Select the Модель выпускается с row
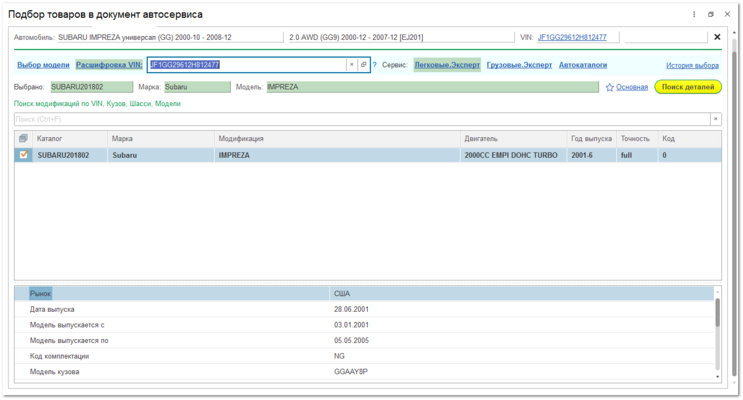 tap(364, 325)
